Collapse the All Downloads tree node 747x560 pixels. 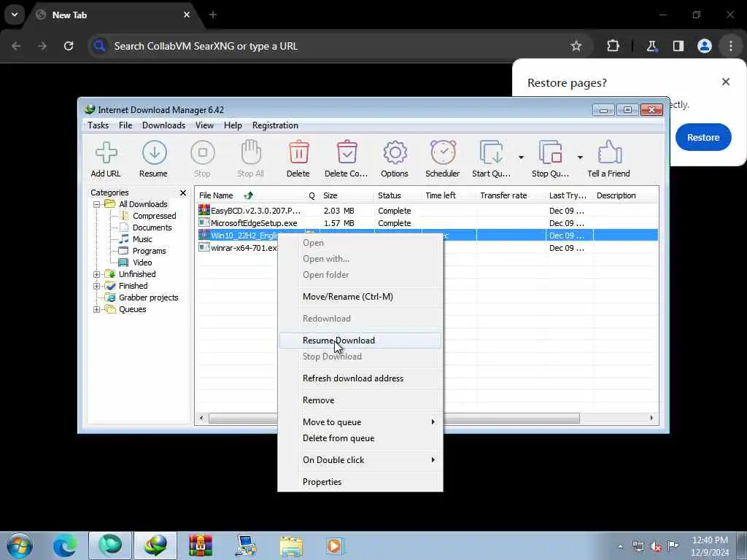[97, 204]
